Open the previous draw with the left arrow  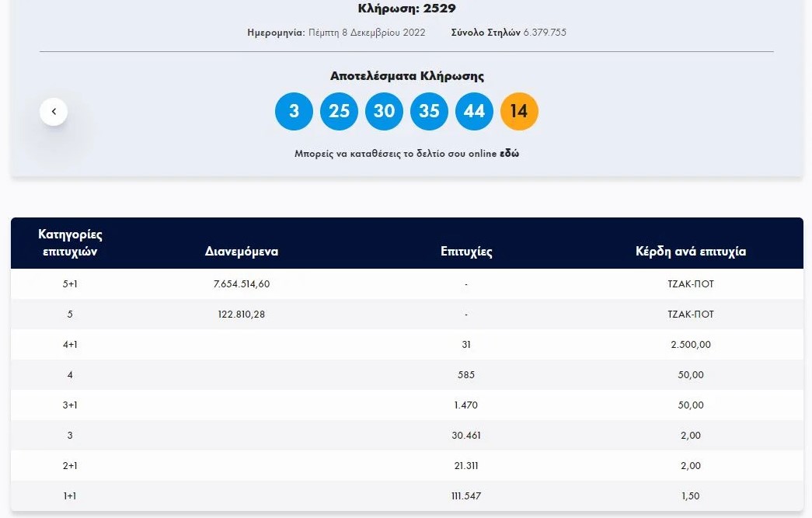[x=54, y=111]
